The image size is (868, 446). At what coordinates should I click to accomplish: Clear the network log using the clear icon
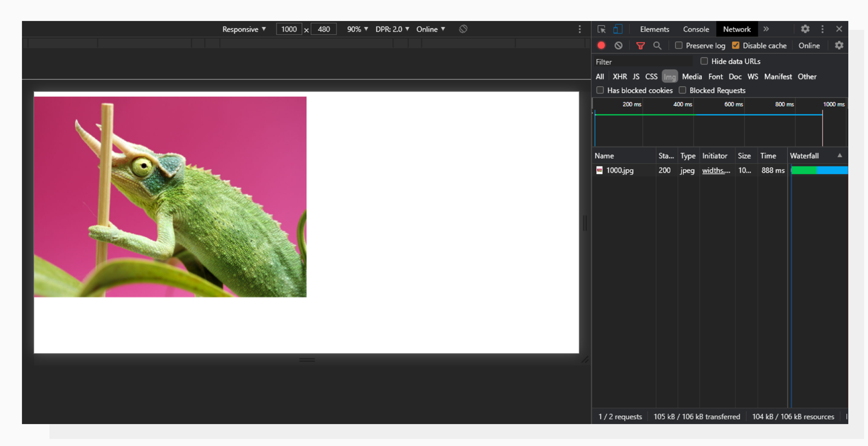tap(618, 45)
